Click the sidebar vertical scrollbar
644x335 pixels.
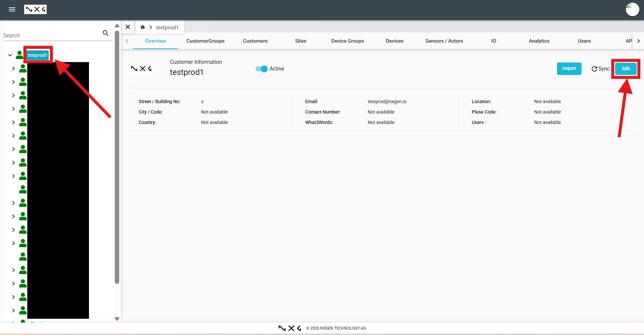pyautogui.click(x=117, y=157)
